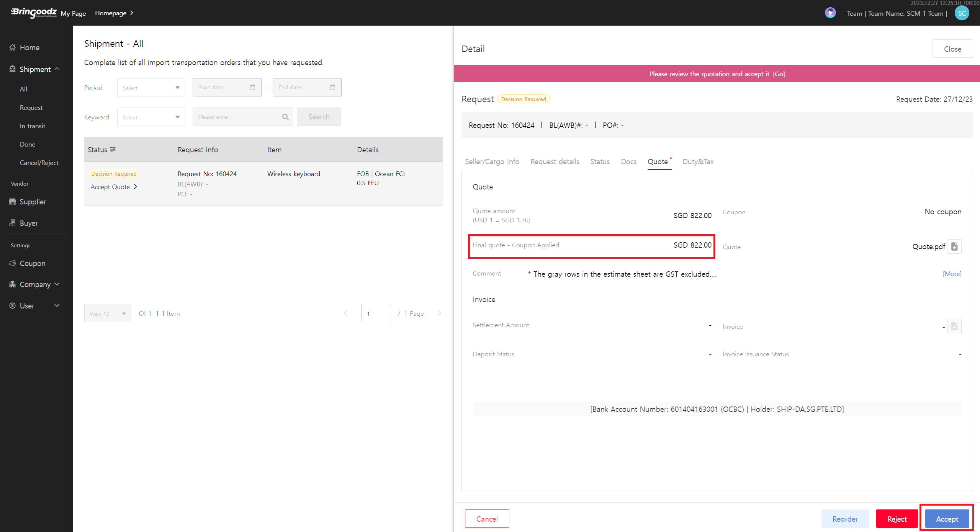Click the keyword search magnifier icon

[x=285, y=117]
